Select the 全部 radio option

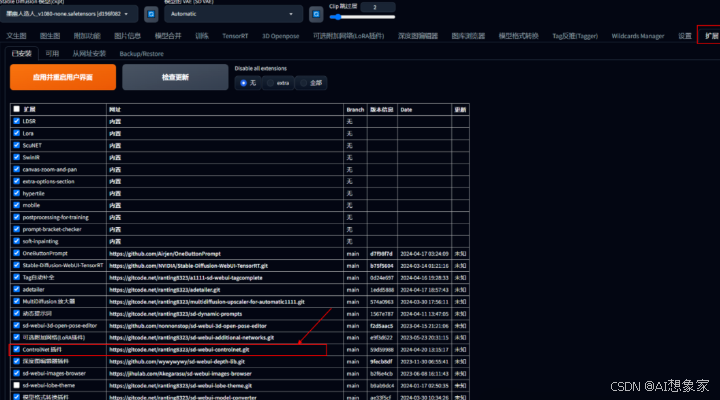click(x=311, y=83)
